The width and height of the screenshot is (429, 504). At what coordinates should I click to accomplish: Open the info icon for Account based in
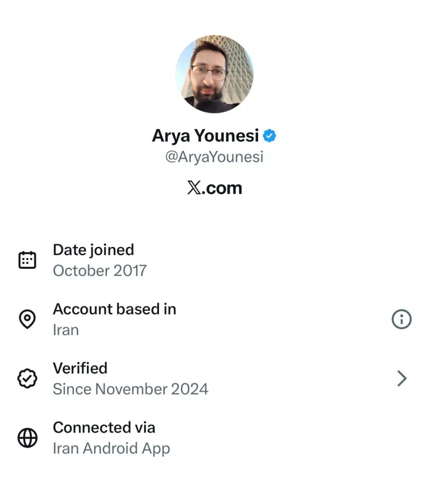point(401,320)
